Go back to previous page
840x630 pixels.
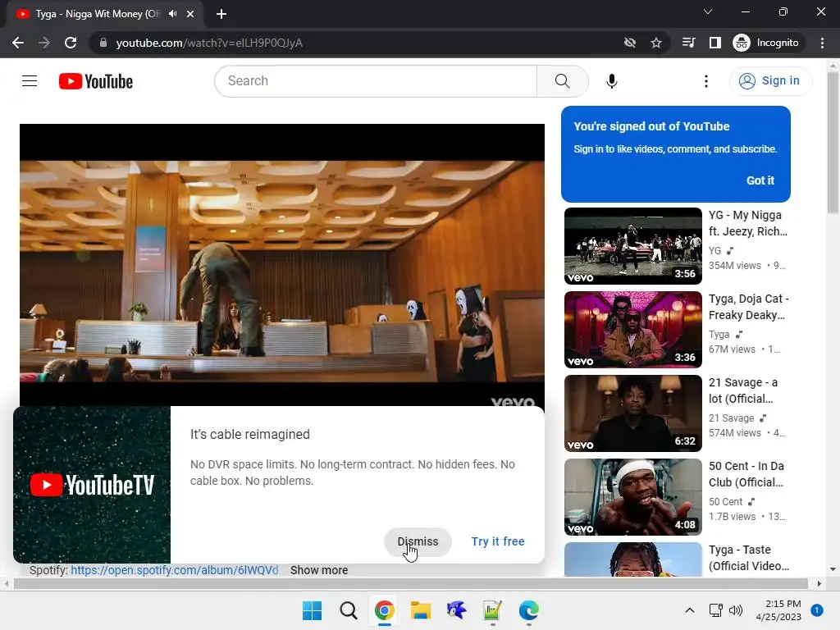18,43
